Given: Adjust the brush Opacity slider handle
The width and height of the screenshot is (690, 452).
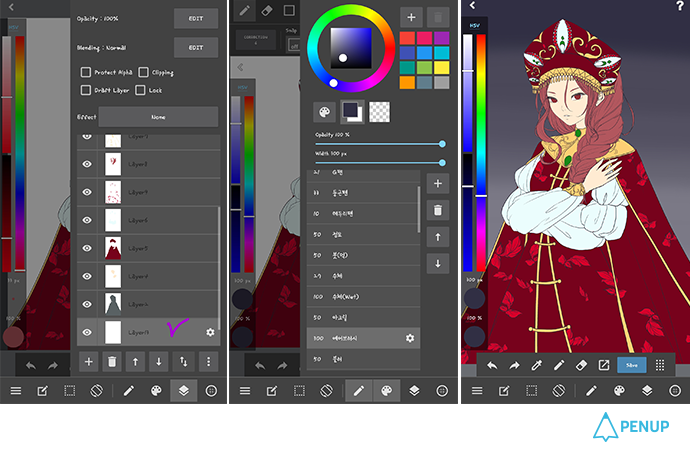Looking at the screenshot, I should [442, 144].
